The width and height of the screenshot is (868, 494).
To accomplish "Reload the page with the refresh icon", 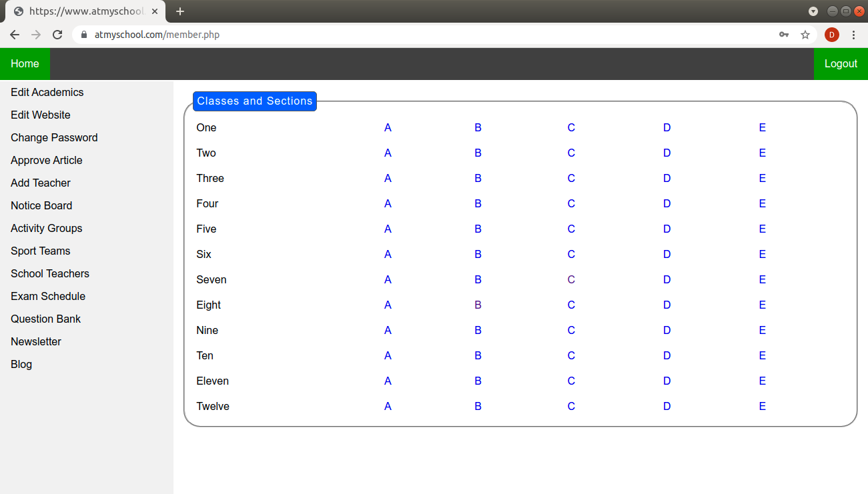I will point(57,35).
